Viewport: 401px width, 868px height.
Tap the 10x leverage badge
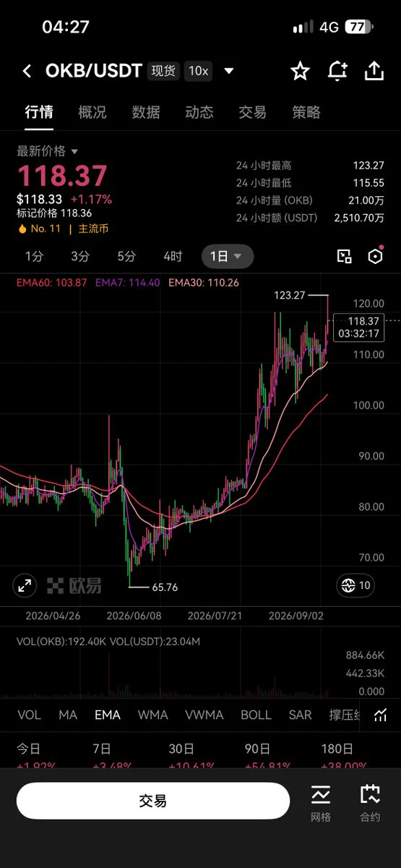199,71
